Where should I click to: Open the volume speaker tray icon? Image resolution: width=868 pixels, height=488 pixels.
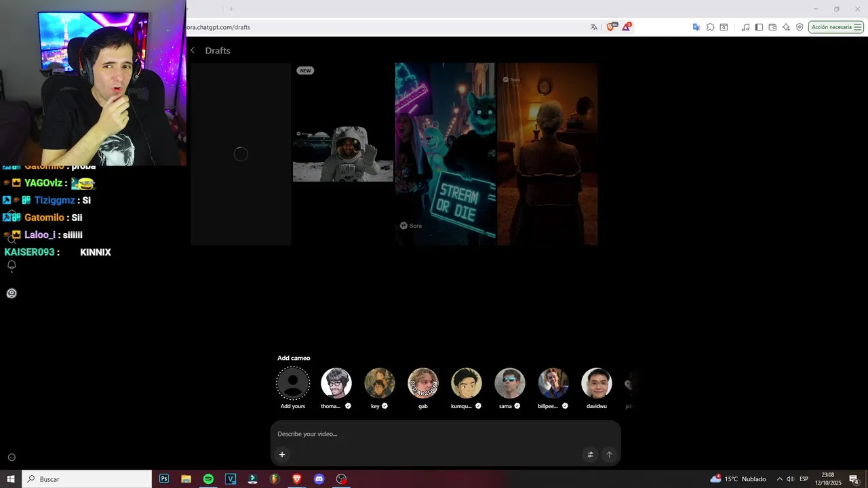tap(790, 479)
